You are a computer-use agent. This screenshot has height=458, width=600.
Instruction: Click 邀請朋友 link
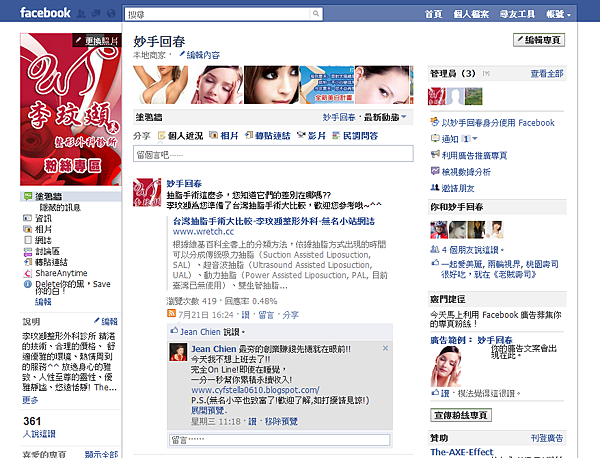tap(458, 188)
